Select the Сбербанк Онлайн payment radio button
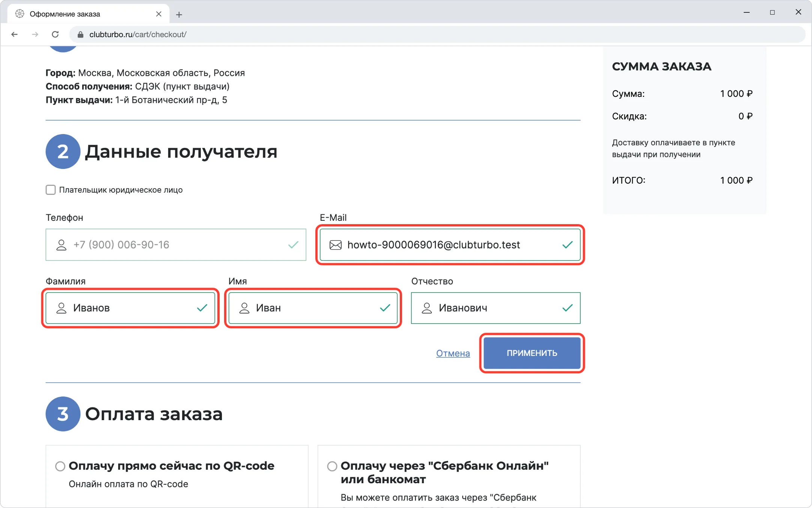Image resolution: width=812 pixels, height=508 pixels. 332,466
